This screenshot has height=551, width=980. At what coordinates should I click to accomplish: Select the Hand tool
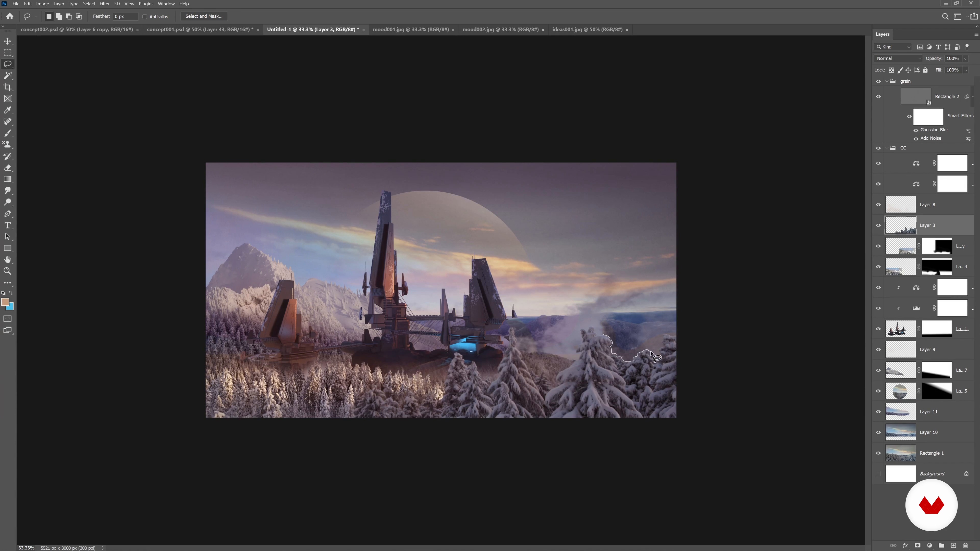click(x=8, y=260)
